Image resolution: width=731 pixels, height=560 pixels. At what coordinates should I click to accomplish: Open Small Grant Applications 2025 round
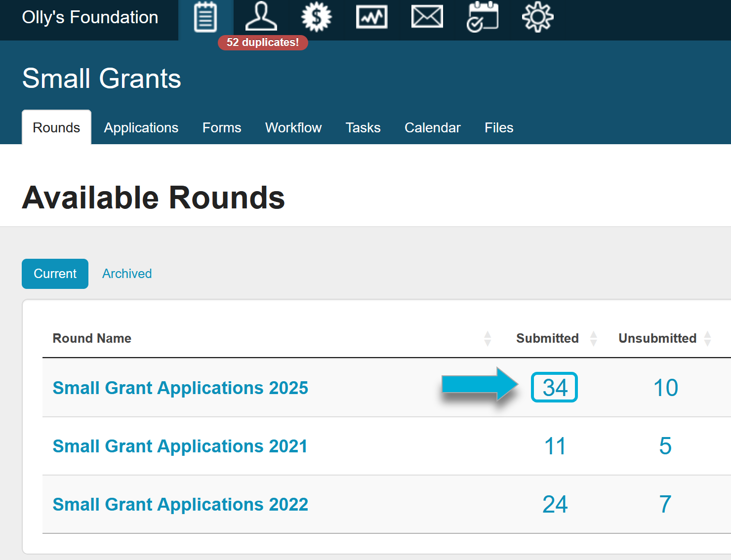tap(180, 388)
